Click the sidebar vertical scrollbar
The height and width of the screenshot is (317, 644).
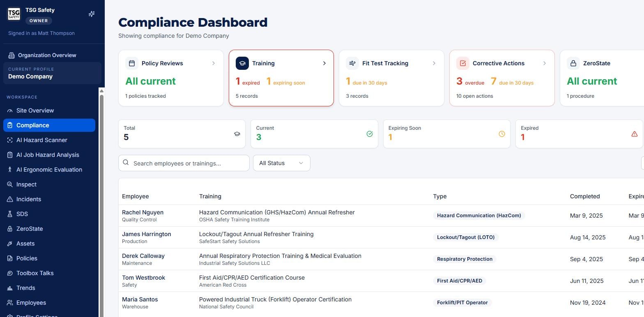click(101, 205)
